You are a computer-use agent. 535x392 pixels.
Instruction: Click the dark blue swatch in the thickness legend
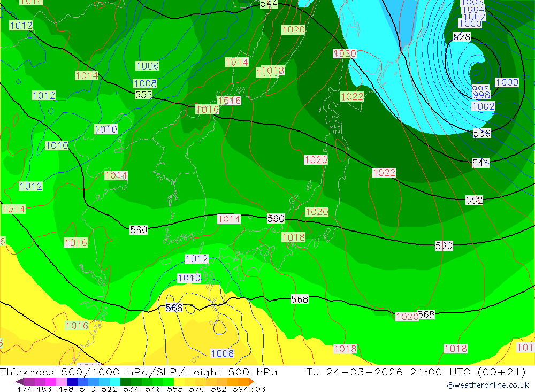(x=72, y=381)
